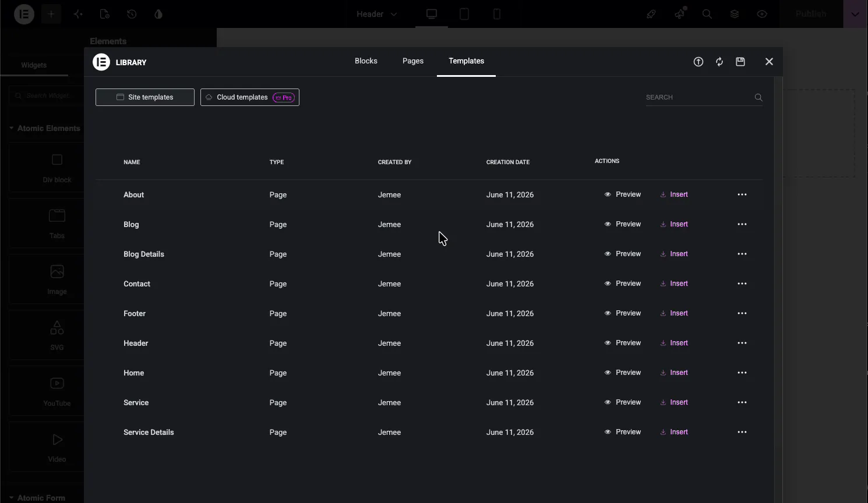Preview the About template
Image resolution: width=868 pixels, height=503 pixels.
[622, 194]
